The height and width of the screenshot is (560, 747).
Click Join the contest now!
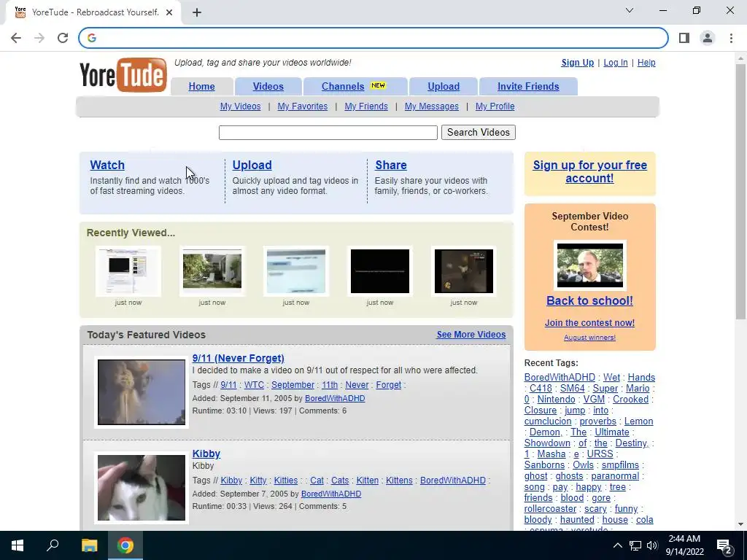point(589,323)
